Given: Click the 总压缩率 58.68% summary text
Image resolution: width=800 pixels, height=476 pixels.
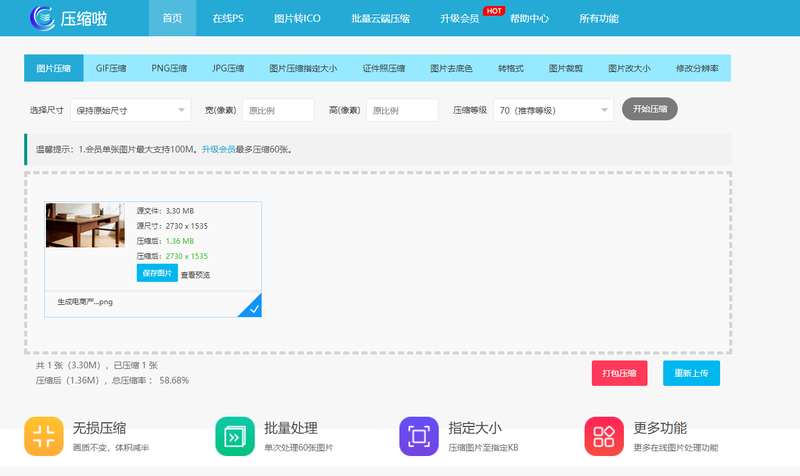Looking at the screenshot, I should pos(151,380).
